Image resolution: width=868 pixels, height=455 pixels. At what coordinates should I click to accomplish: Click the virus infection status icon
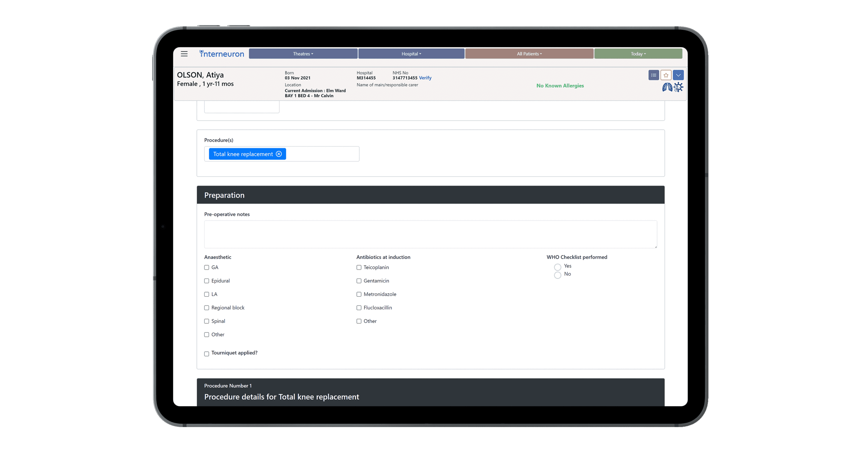[x=678, y=87]
